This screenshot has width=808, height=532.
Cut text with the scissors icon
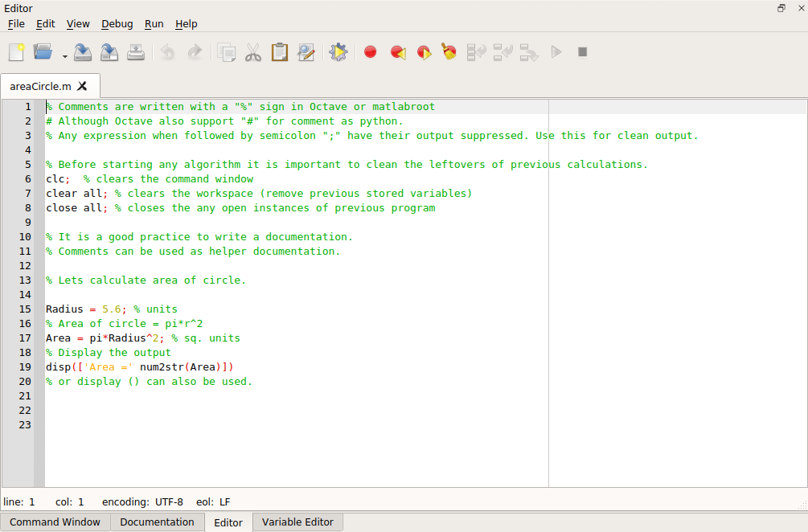(252, 51)
